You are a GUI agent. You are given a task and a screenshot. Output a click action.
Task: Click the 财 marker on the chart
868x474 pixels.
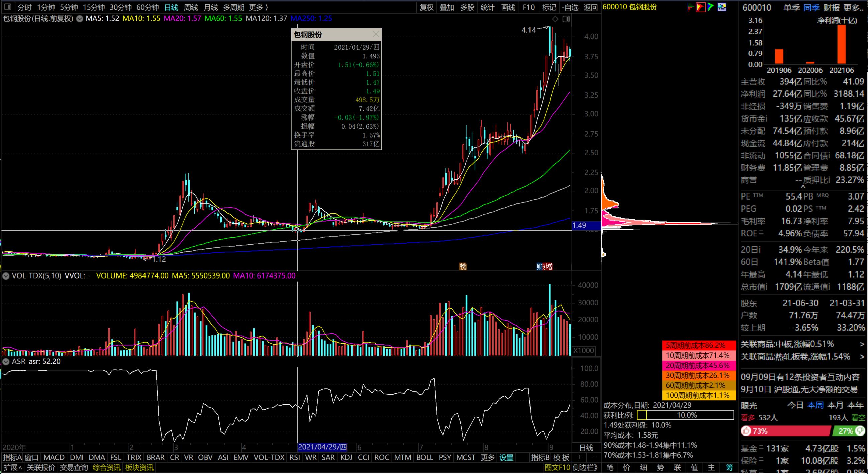pos(540,267)
